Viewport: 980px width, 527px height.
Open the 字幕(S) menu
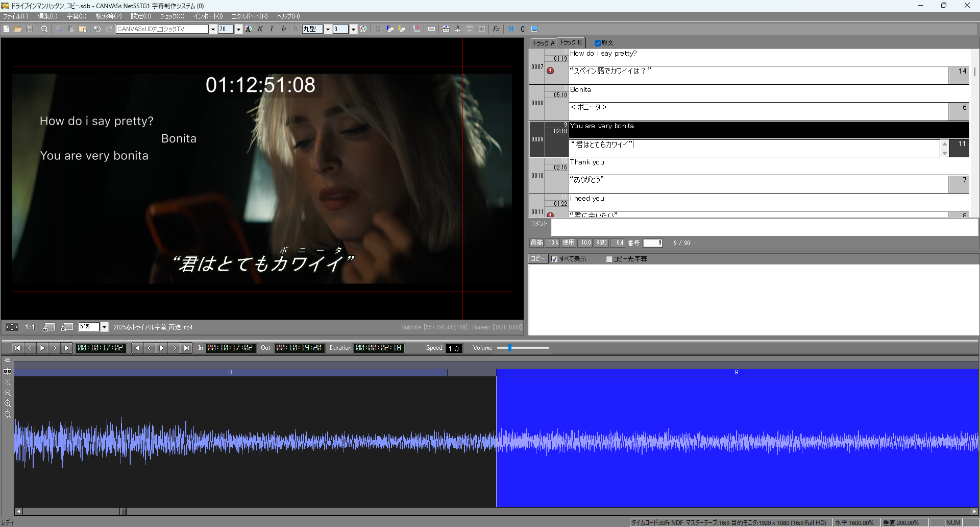[77, 16]
